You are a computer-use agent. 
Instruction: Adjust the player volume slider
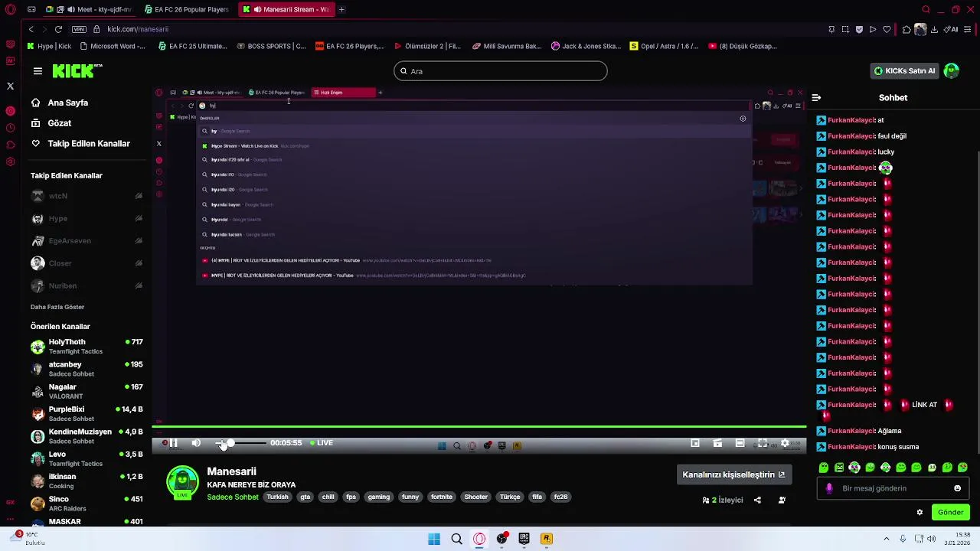click(x=241, y=443)
